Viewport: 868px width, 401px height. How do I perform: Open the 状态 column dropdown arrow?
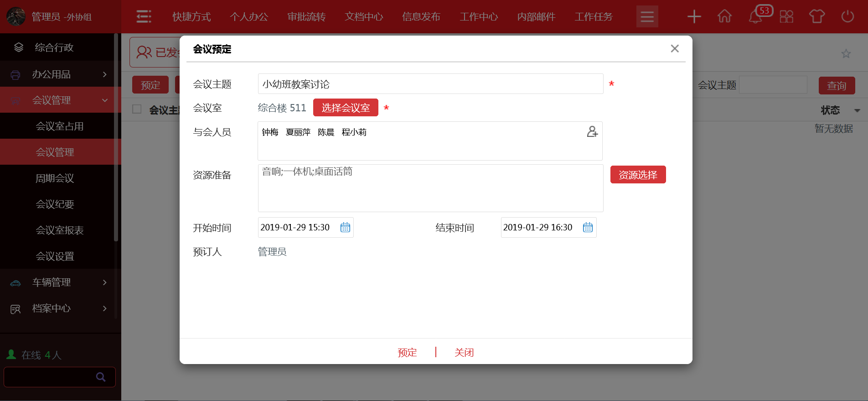[857, 110]
